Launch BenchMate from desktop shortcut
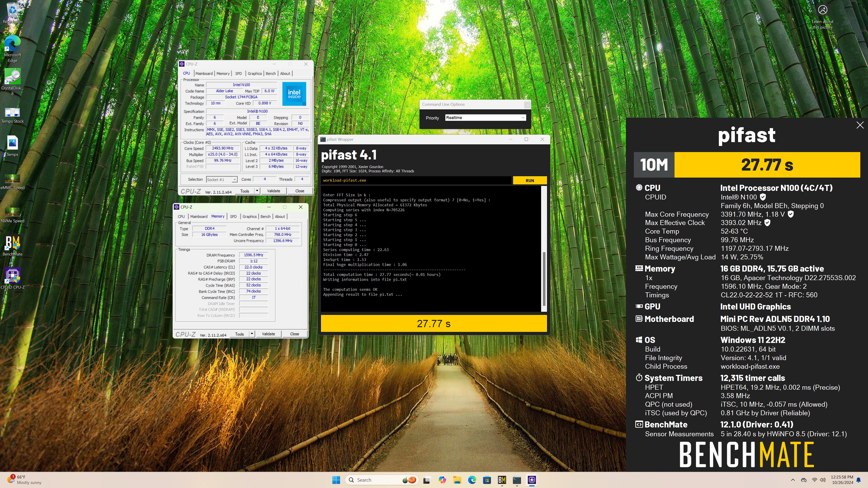The width and height of the screenshot is (868, 488). point(12,245)
